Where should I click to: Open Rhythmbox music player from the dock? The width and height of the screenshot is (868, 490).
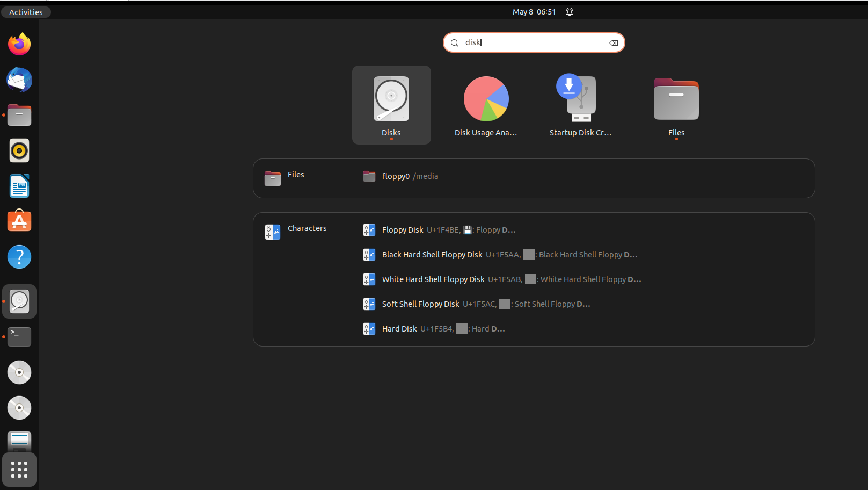point(19,150)
